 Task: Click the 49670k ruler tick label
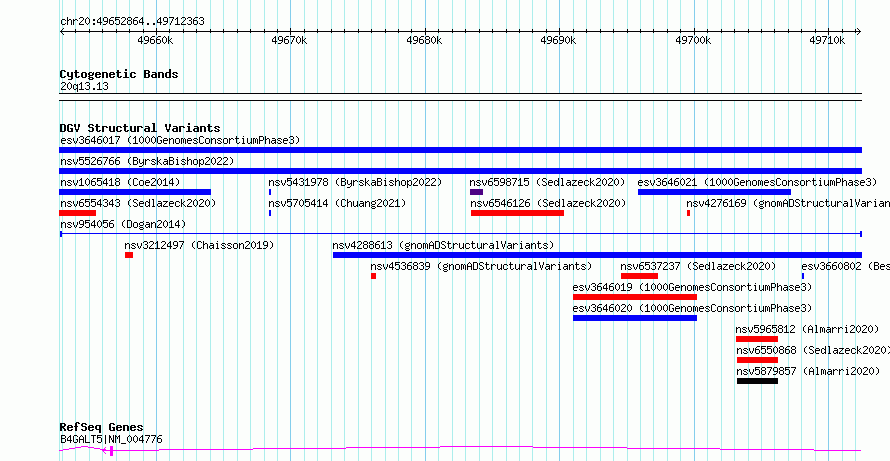(x=289, y=40)
